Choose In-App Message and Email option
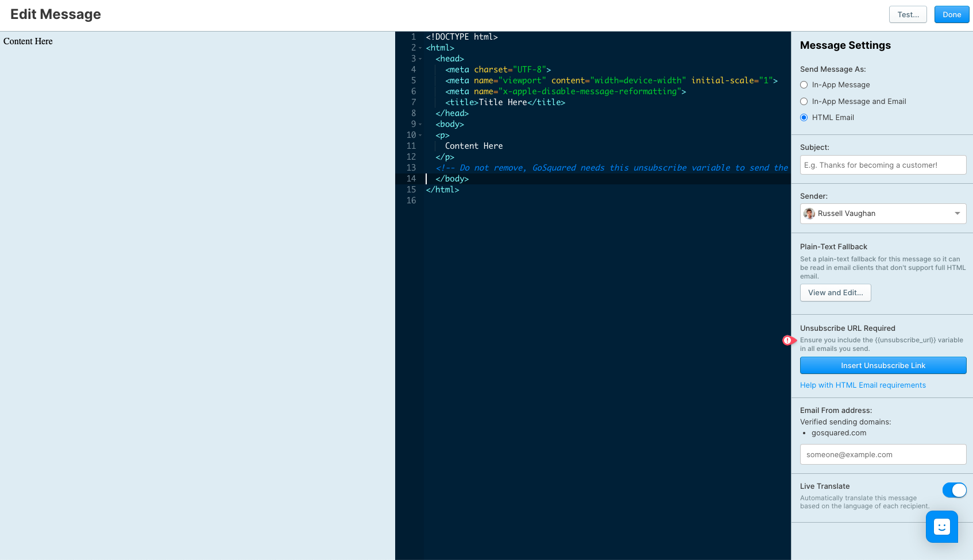 pyautogui.click(x=804, y=102)
